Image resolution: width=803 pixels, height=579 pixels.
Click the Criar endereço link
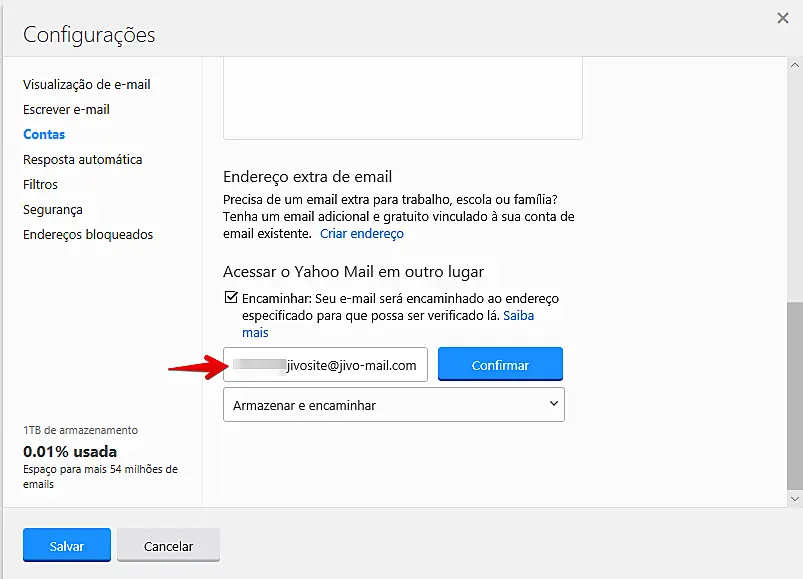click(362, 234)
